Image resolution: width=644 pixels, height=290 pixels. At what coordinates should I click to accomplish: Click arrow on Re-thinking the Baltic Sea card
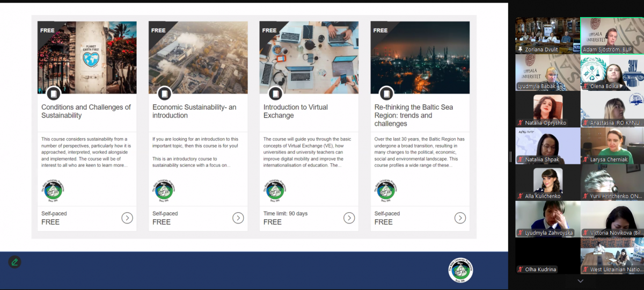tap(460, 218)
